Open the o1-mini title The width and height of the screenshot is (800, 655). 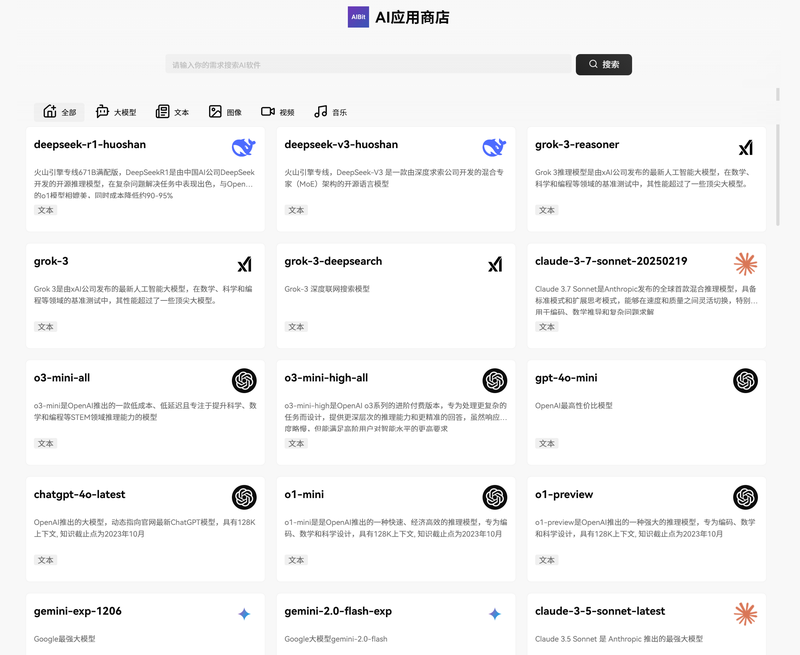(x=304, y=494)
